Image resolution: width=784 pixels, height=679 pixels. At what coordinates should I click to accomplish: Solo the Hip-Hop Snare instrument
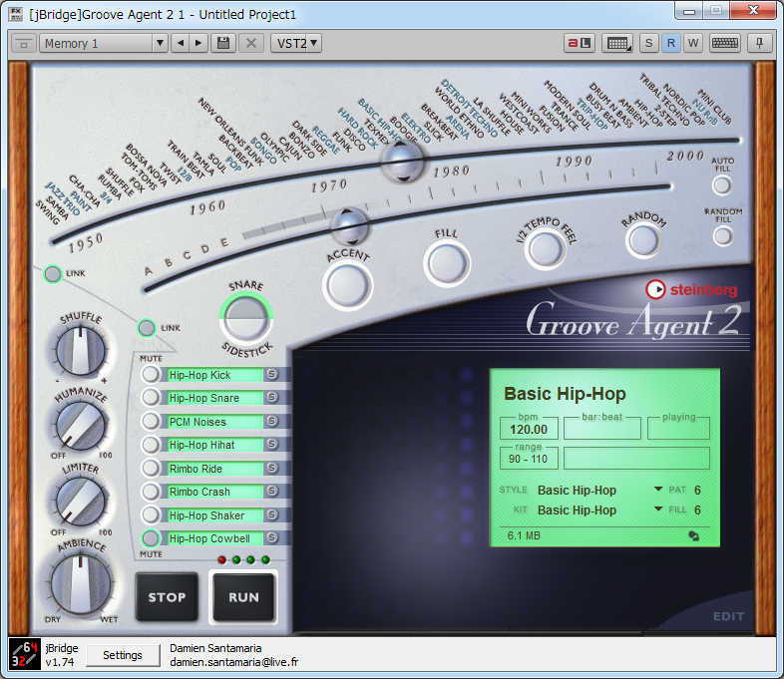point(272,397)
